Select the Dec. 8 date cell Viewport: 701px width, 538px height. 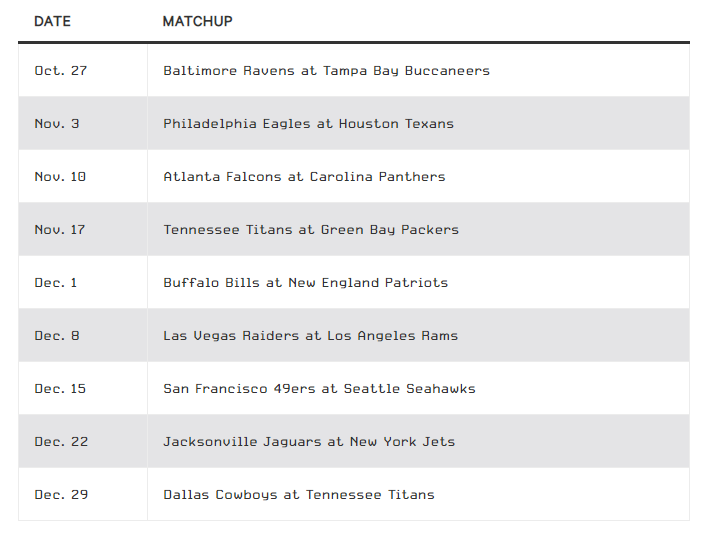57,336
